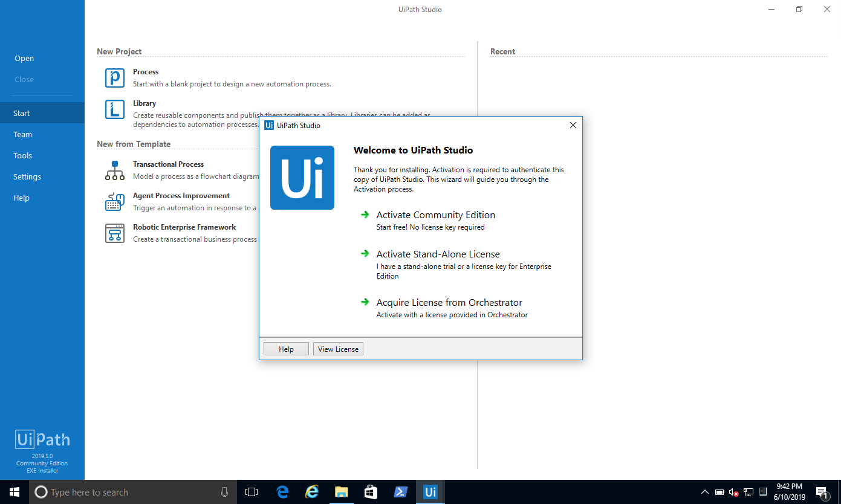Image resolution: width=841 pixels, height=504 pixels.
Task: Choose Activate Community Edition
Action: (436, 215)
